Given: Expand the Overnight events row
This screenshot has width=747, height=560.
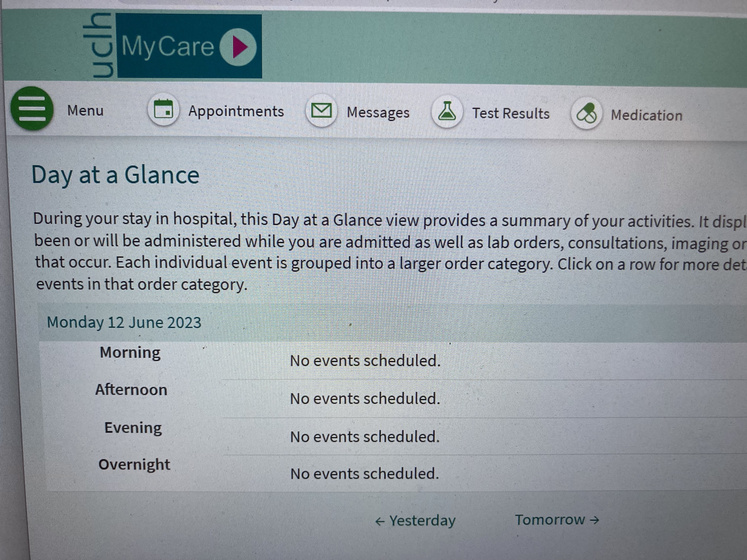Looking at the screenshot, I should click(x=364, y=474).
